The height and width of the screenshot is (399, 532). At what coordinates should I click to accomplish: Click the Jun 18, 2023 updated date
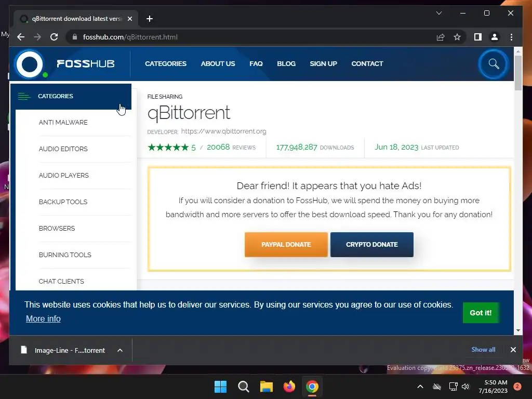point(396,147)
